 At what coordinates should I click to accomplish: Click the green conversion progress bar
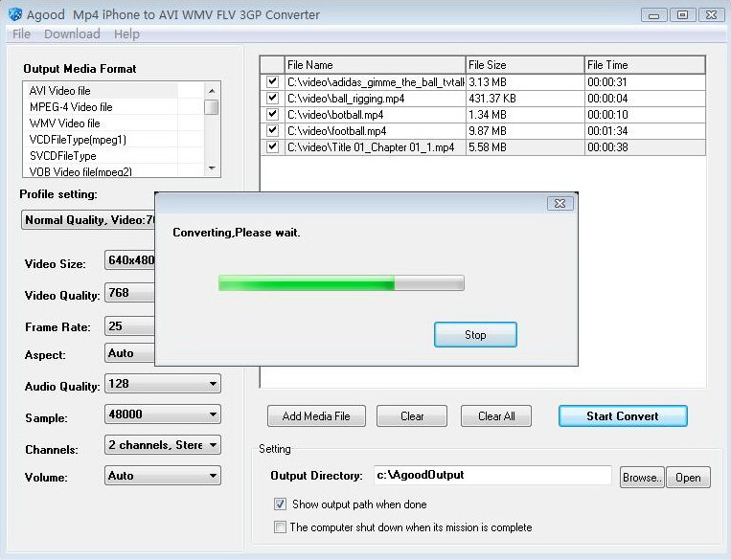tap(341, 282)
